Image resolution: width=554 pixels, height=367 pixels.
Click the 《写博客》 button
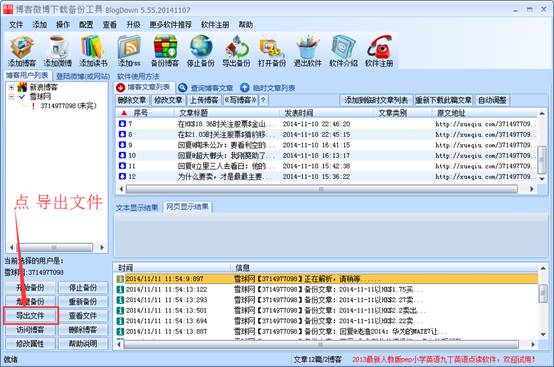[x=241, y=100]
